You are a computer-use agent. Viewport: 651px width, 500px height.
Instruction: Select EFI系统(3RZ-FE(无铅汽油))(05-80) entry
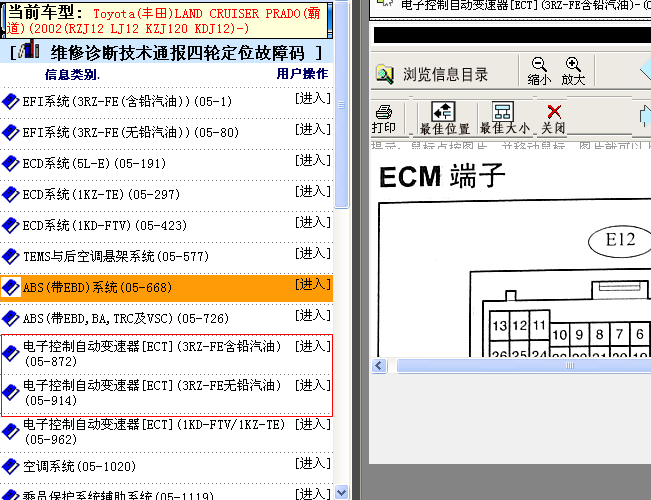[131, 133]
